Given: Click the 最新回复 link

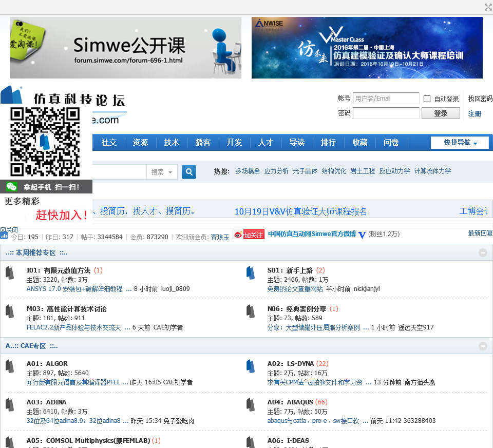Looking at the screenshot, I should (480, 233).
